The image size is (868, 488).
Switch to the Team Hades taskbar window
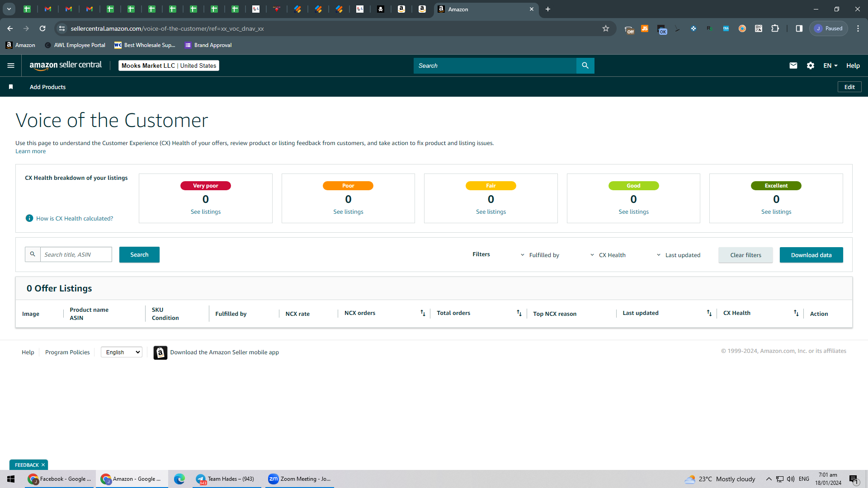226,479
